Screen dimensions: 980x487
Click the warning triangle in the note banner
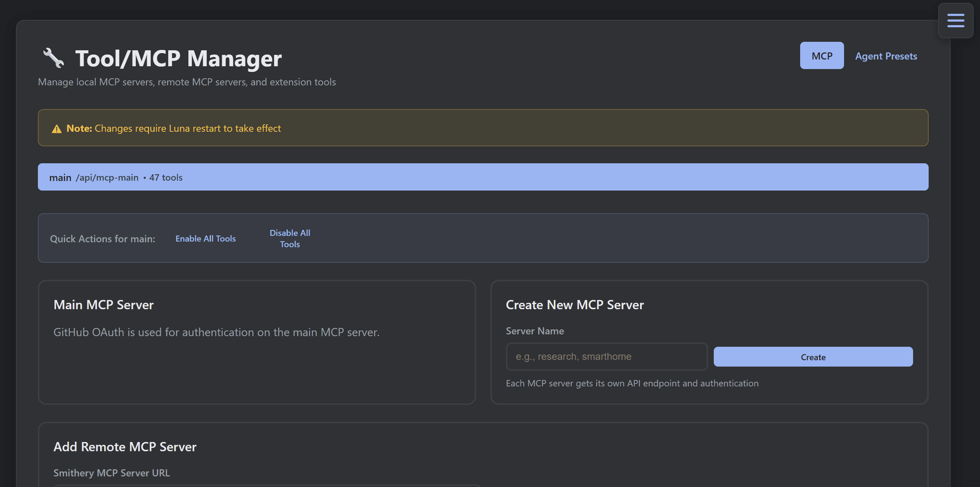pos(57,129)
